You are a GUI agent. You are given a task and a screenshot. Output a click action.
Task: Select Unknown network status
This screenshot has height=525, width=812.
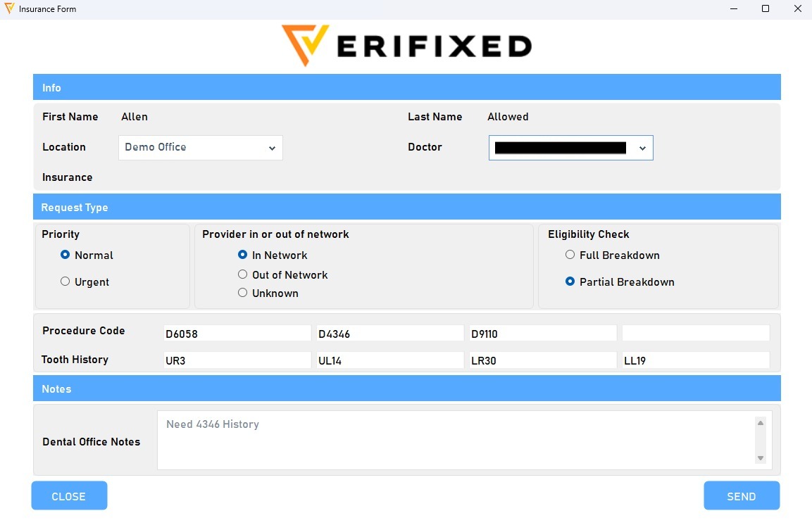[243, 293]
